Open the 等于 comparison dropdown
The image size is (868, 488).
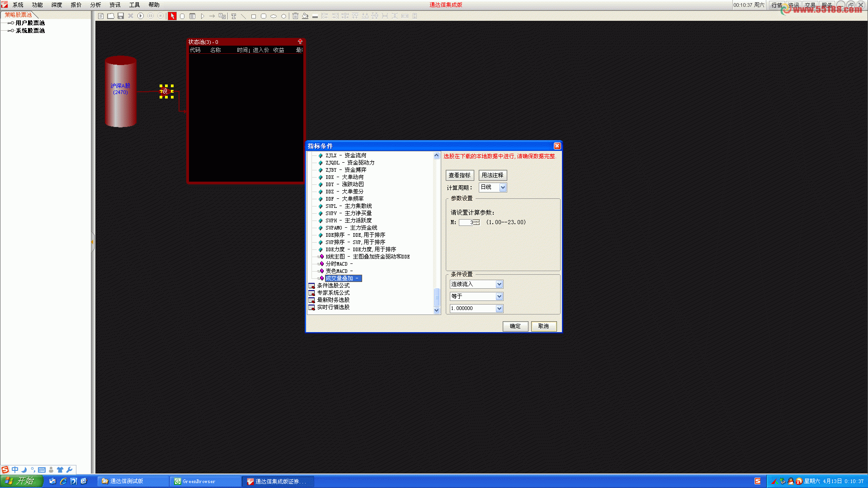499,296
